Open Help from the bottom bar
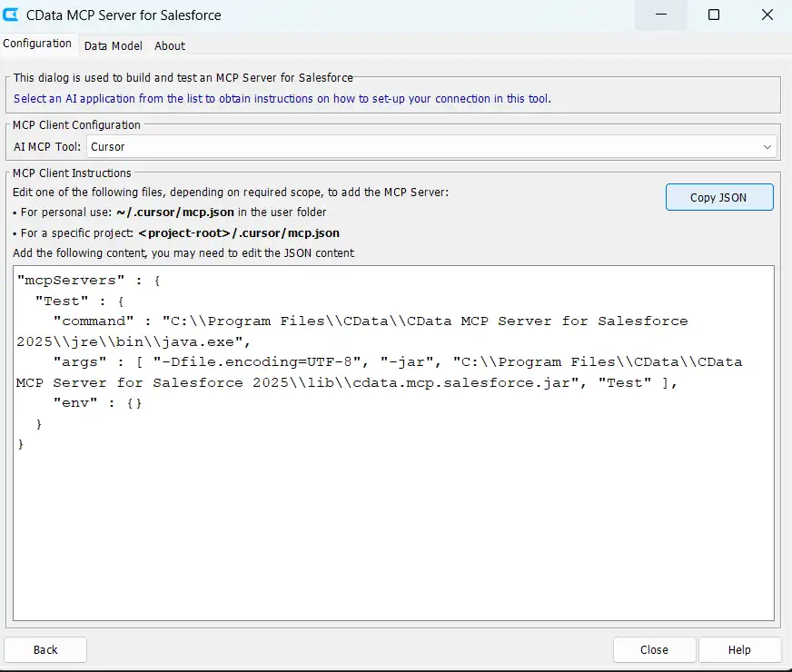792x672 pixels. pos(739,649)
